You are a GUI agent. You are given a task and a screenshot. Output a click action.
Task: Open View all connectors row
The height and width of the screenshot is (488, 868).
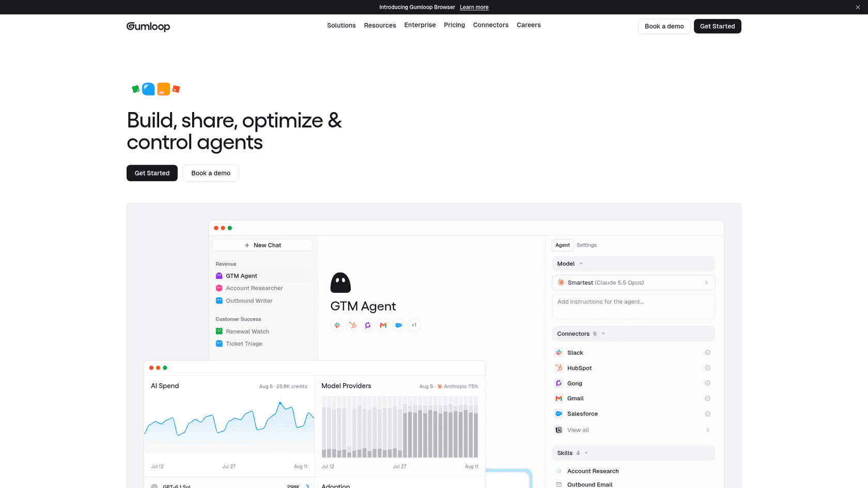633,430
